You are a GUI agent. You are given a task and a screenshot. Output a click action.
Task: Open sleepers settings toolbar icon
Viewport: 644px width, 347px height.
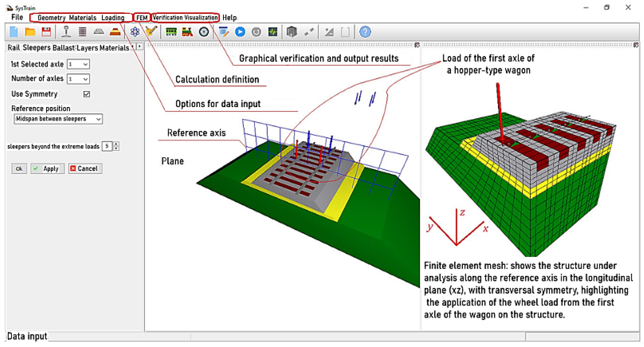coord(82,32)
